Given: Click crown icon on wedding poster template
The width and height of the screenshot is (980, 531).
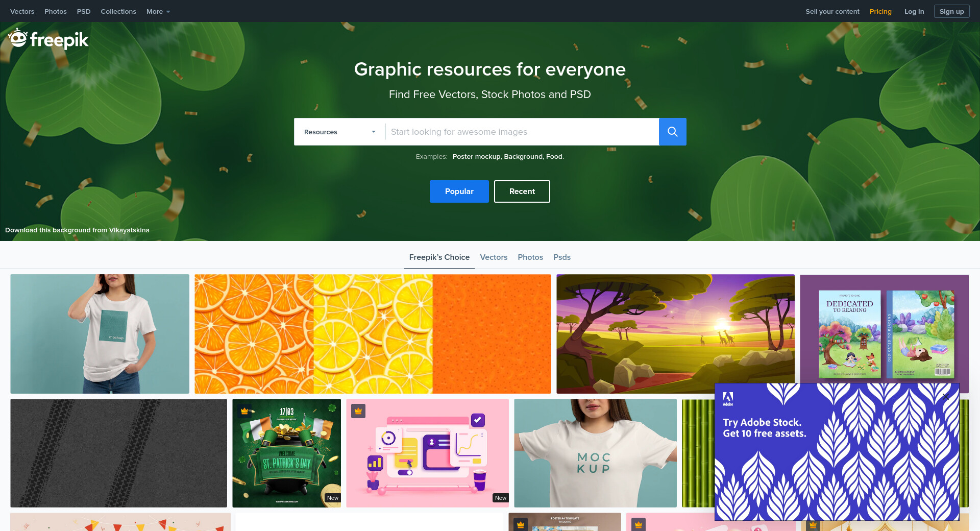Looking at the screenshot, I should [520, 524].
